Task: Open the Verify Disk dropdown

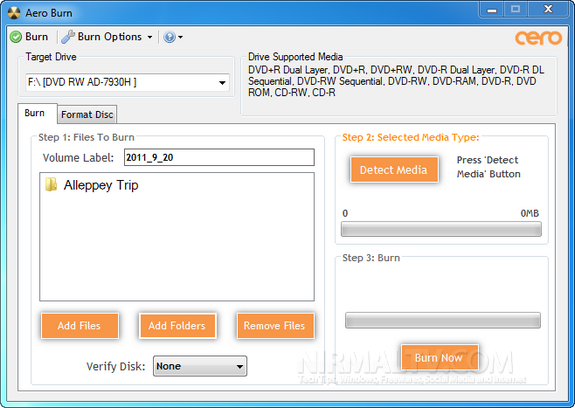Action: point(200,366)
